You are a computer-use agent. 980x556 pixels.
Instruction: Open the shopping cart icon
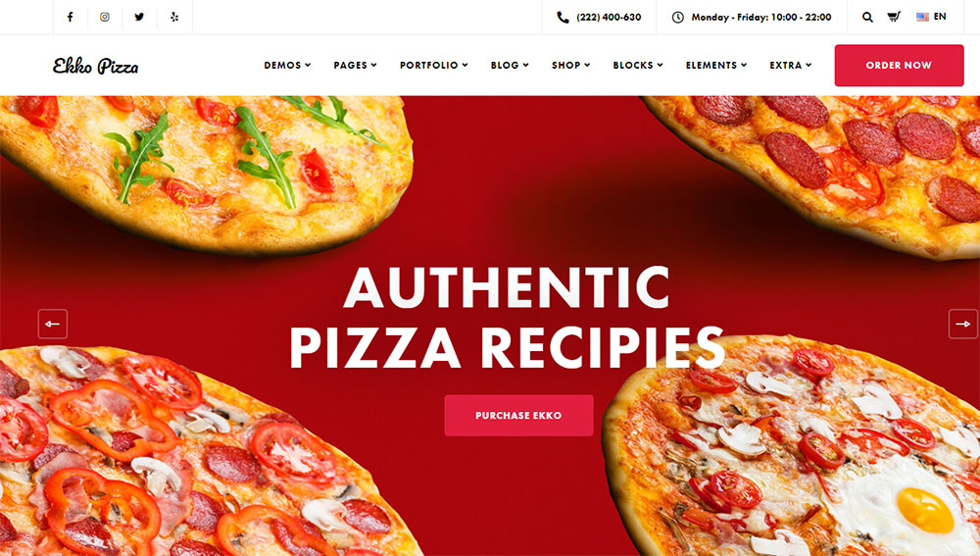tap(894, 17)
